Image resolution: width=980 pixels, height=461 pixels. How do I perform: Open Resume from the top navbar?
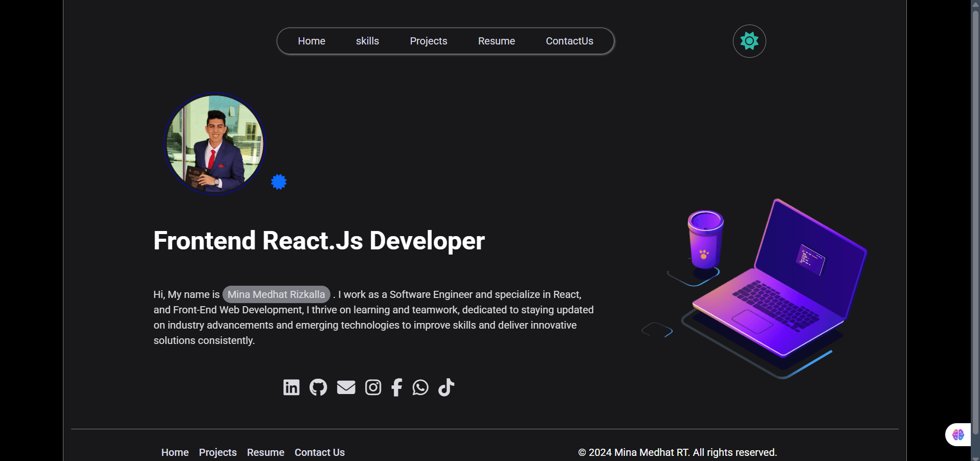coord(497,41)
